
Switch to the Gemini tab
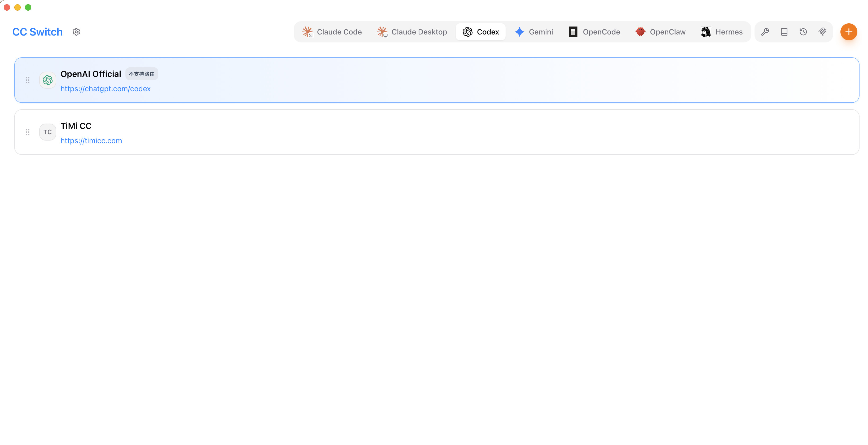[x=534, y=32]
